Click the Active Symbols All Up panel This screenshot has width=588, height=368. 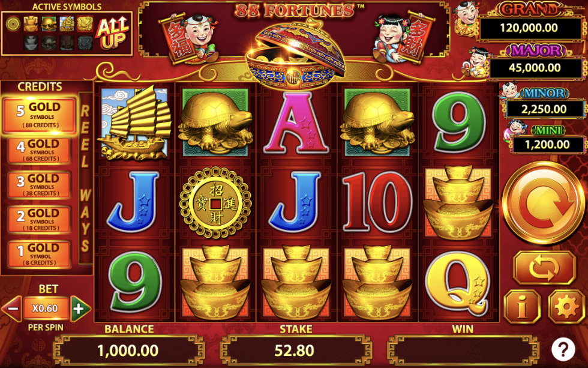[x=67, y=34]
